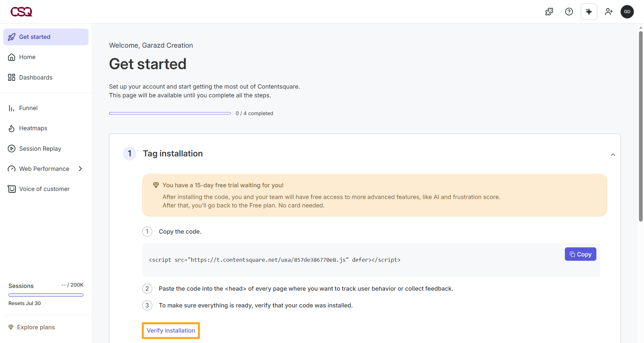Click the 15-day free trial banner title
Viewport: 644px width, 343px height.
(x=223, y=185)
